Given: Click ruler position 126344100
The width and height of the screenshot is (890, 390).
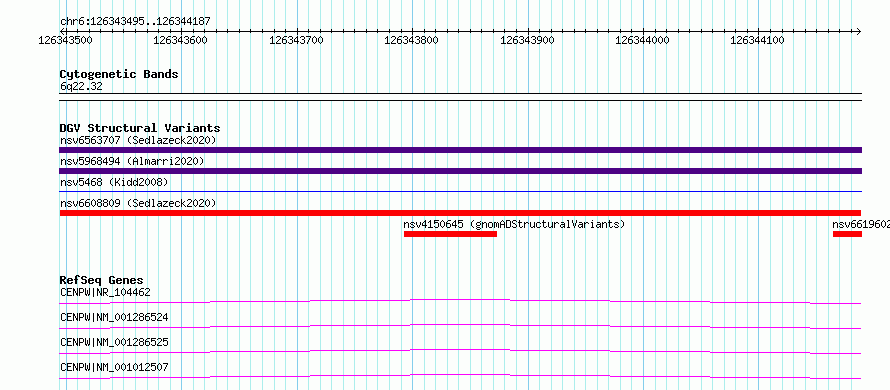Looking at the screenshot, I should coord(758,40).
